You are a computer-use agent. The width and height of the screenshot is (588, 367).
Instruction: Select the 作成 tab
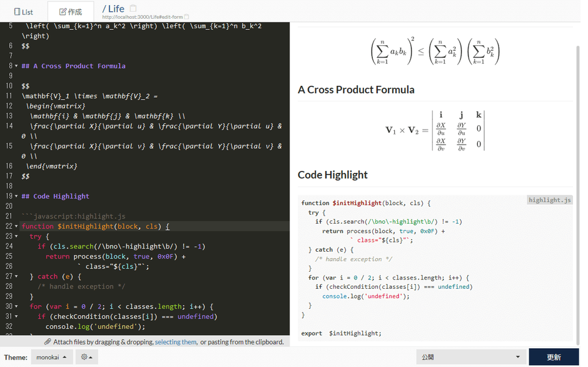click(x=70, y=12)
